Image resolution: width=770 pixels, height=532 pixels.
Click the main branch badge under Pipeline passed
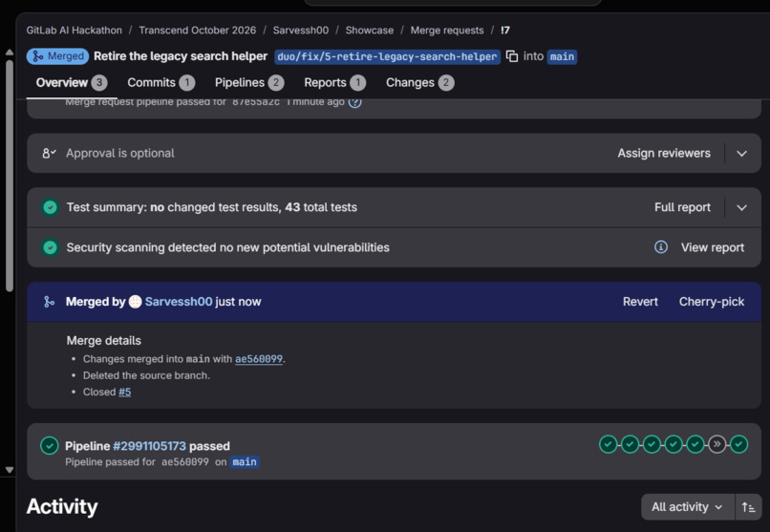click(x=245, y=462)
